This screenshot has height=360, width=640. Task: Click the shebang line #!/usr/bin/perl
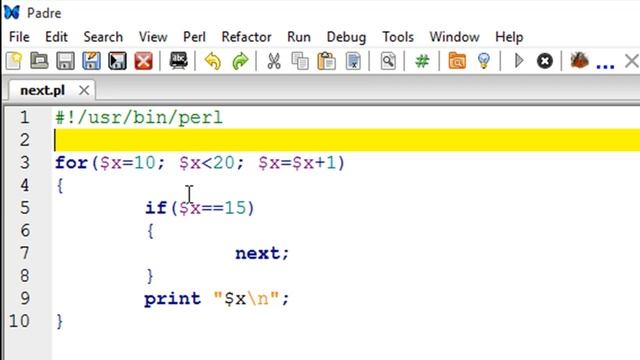[139, 118]
